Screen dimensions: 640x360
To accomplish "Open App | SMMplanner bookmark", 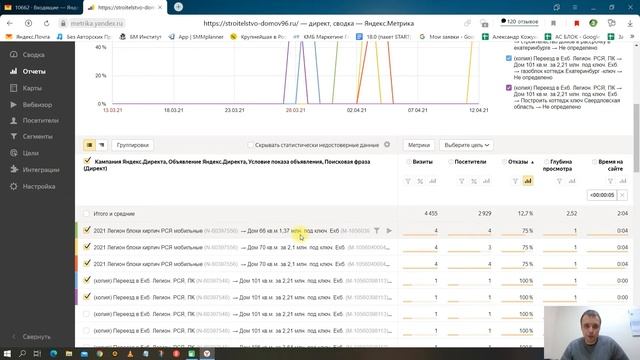I will [x=196, y=37].
